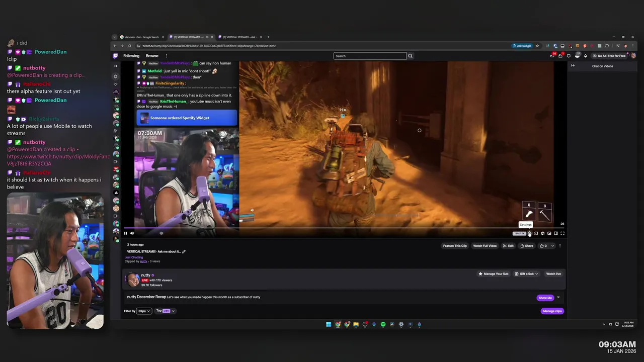Toggle fullscreen on the clip player
The height and width of the screenshot is (362, 644).
[562, 233]
